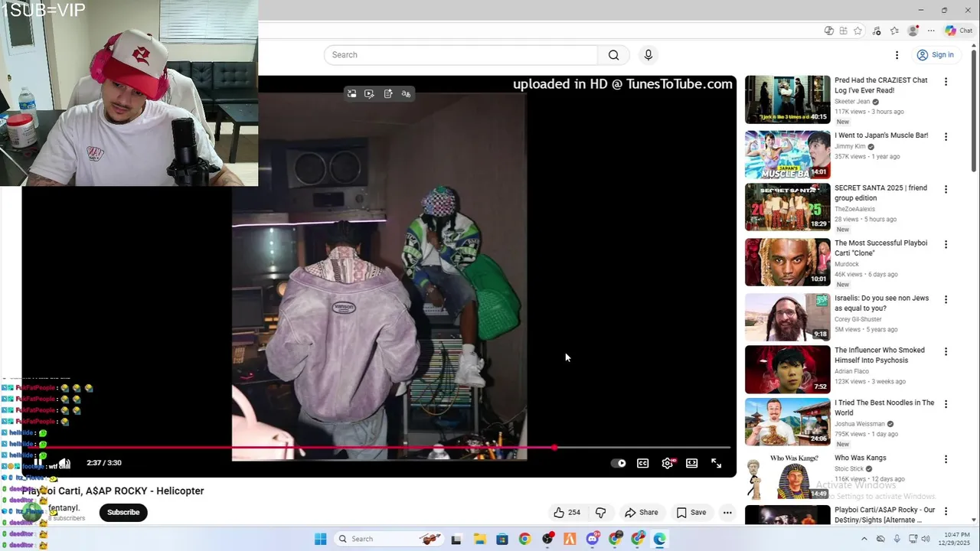This screenshot has height=551, width=980.
Task: Sign in to YouTube
Action: [936, 55]
